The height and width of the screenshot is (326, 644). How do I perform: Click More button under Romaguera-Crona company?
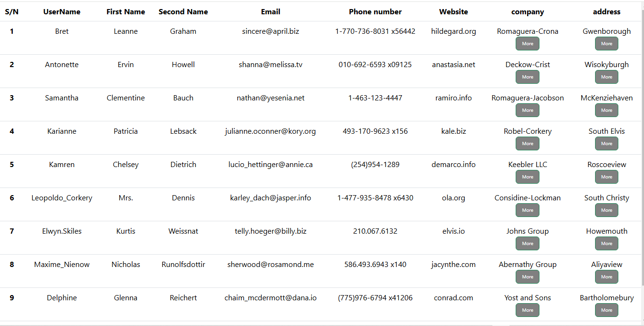click(528, 44)
